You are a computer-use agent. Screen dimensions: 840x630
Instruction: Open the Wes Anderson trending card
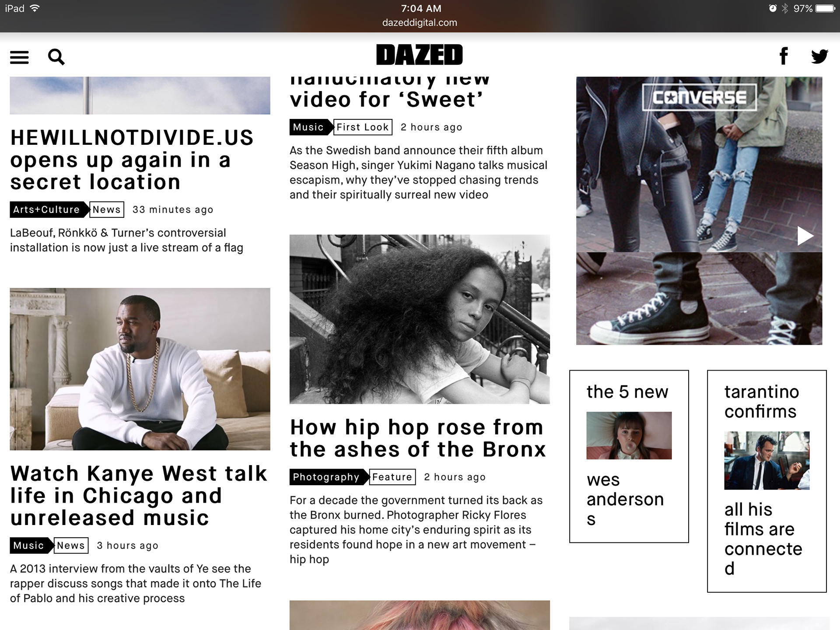click(x=629, y=456)
